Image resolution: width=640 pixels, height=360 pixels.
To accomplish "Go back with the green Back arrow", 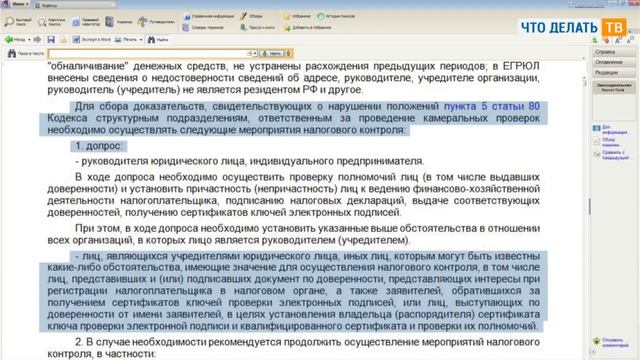I will [x=14, y=40].
